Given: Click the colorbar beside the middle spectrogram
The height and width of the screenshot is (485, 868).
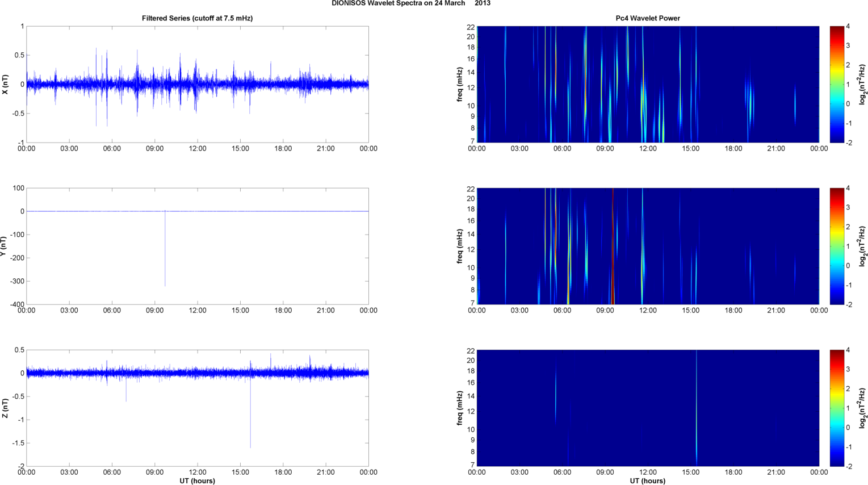Looking at the screenshot, I should pyautogui.click(x=837, y=246).
